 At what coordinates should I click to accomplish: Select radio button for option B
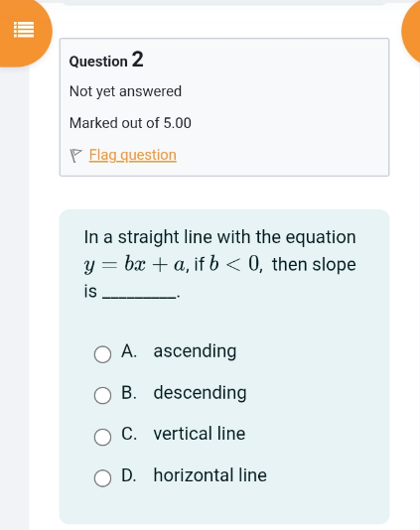coord(102,395)
